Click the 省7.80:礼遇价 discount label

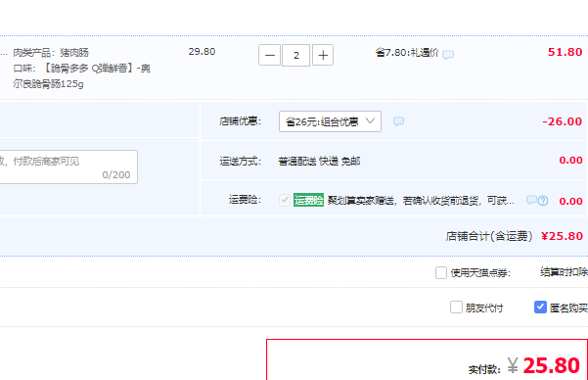[407, 53]
